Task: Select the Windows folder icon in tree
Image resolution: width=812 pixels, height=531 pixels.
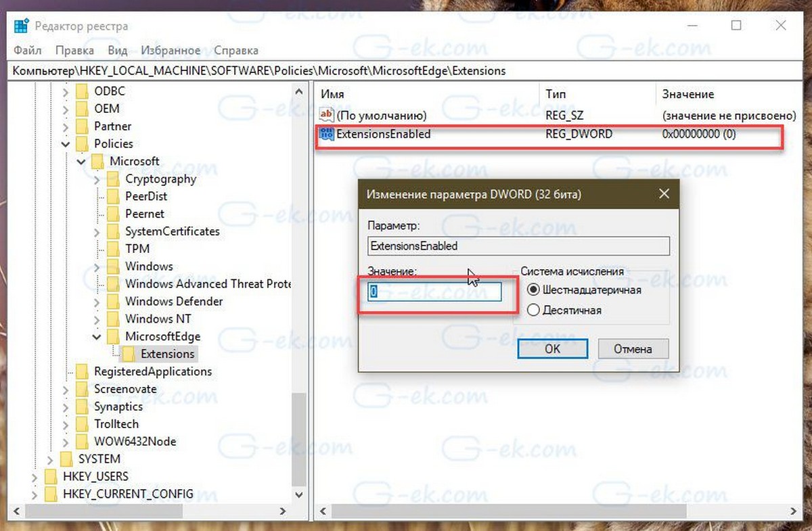Action: 114,267
